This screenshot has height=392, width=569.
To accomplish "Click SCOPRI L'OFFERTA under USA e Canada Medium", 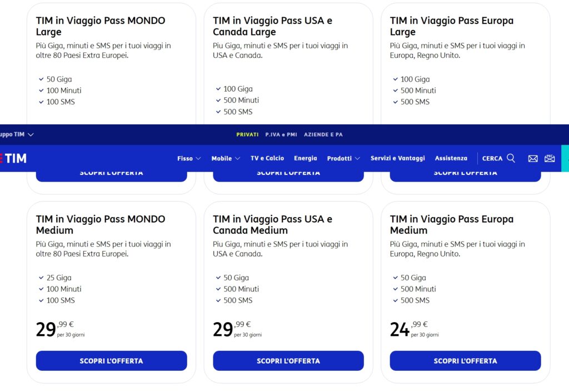I will pos(288,360).
